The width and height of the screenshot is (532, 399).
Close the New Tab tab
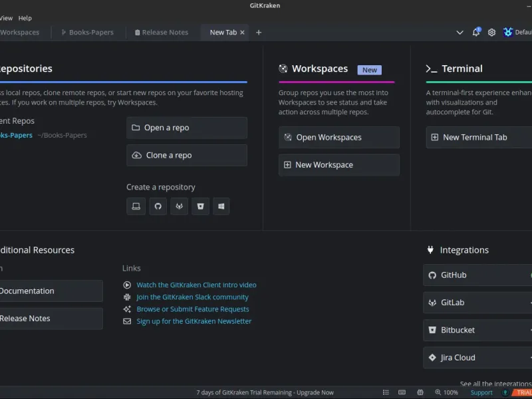coord(242,32)
